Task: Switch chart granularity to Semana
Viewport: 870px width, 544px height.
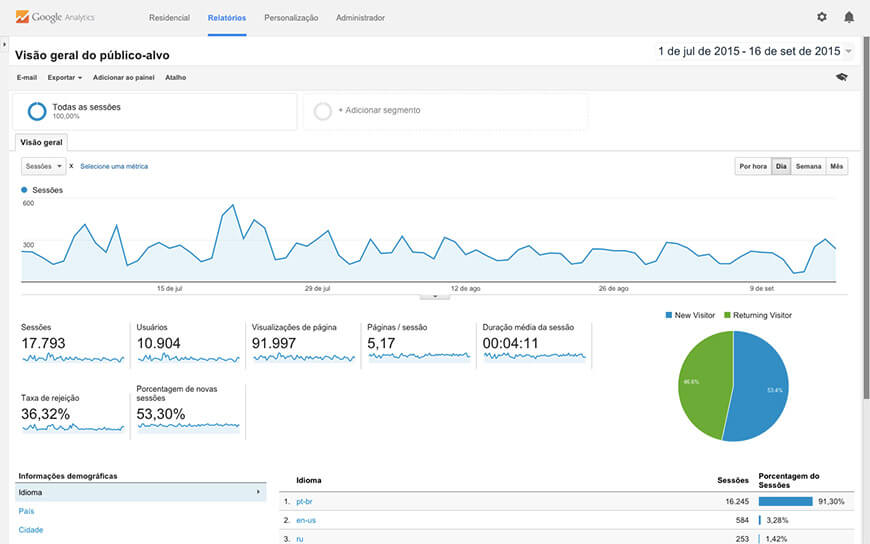Action: (808, 166)
